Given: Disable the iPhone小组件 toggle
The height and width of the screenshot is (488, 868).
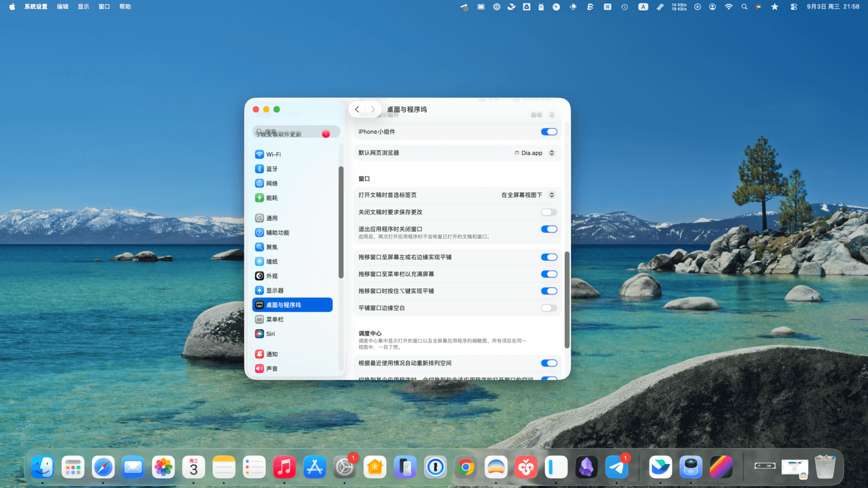Looking at the screenshot, I should coord(548,132).
